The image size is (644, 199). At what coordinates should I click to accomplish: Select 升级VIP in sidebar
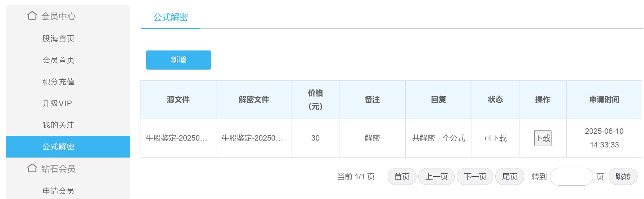click(x=57, y=103)
